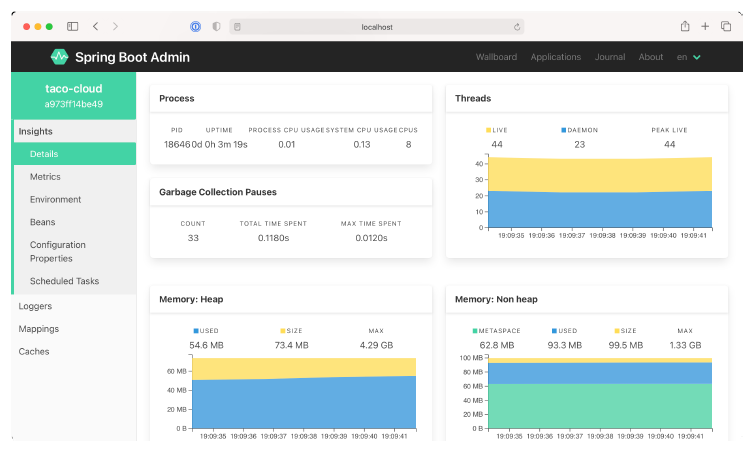This screenshot has height=451, width=756.
Task: Open the en language dropdown
Action: coord(688,57)
